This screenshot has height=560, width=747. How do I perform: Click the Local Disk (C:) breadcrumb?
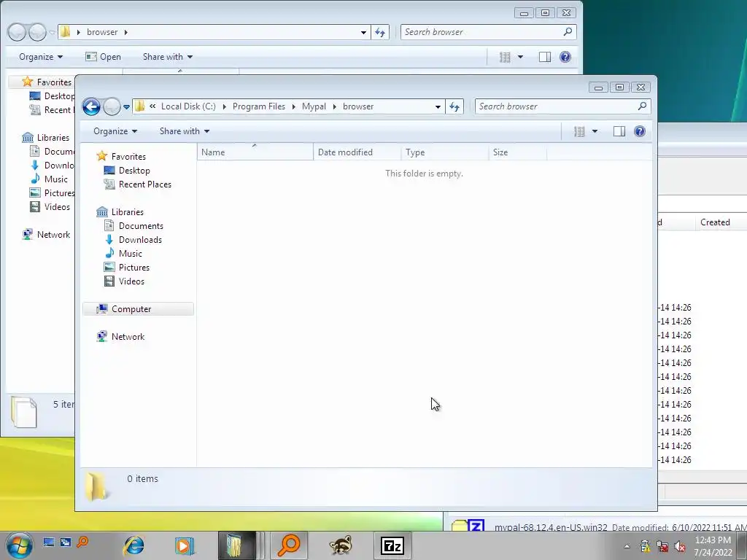pos(188,106)
